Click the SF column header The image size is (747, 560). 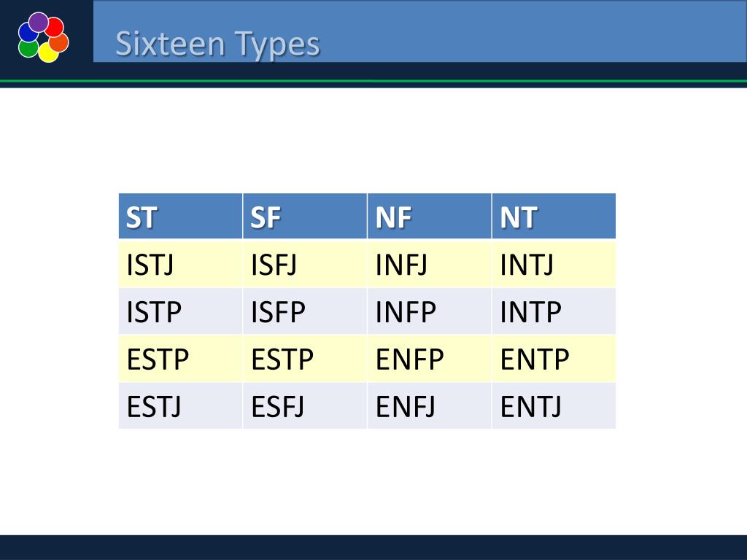[x=305, y=216]
